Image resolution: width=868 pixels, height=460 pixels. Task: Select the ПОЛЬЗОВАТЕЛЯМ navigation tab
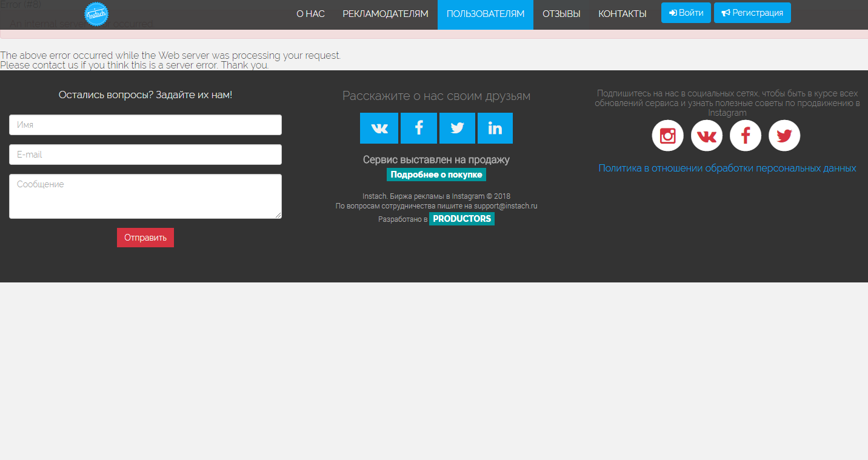(x=486, y=14)
